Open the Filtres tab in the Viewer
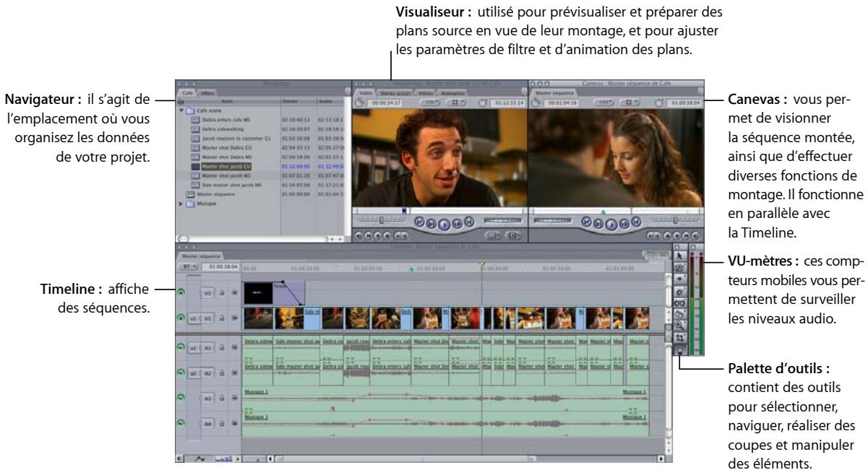Viewport: 868px width, 470px height. 426,92
